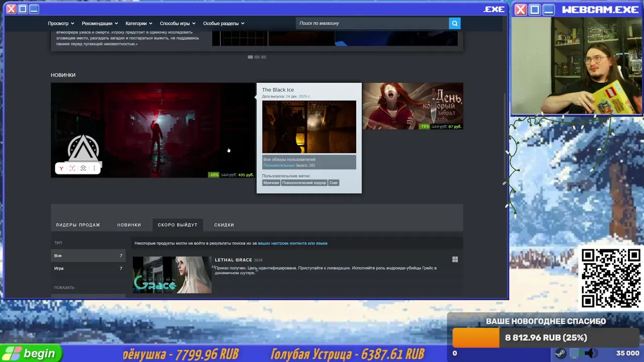Switch to the Лидеры продаж tab

[78, 225]
